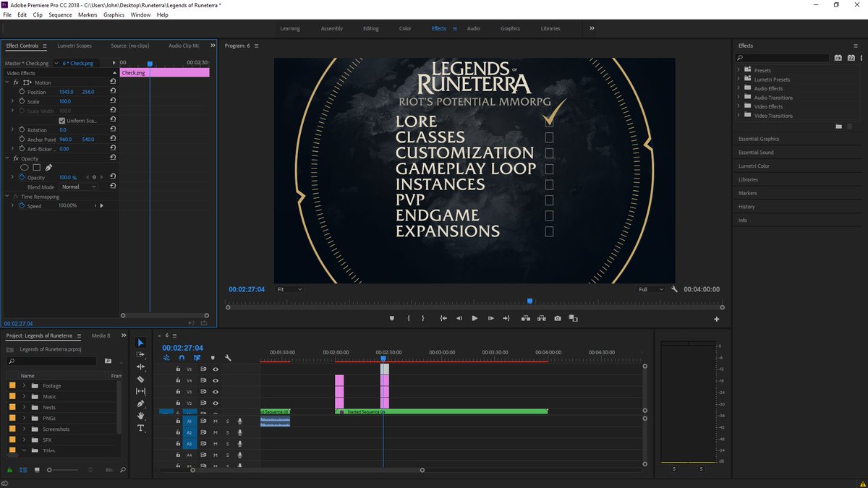Select the Pen tool in tools panel
This screenshot has height=488, width=868.
pyautogui.click(x=140, y=403)
